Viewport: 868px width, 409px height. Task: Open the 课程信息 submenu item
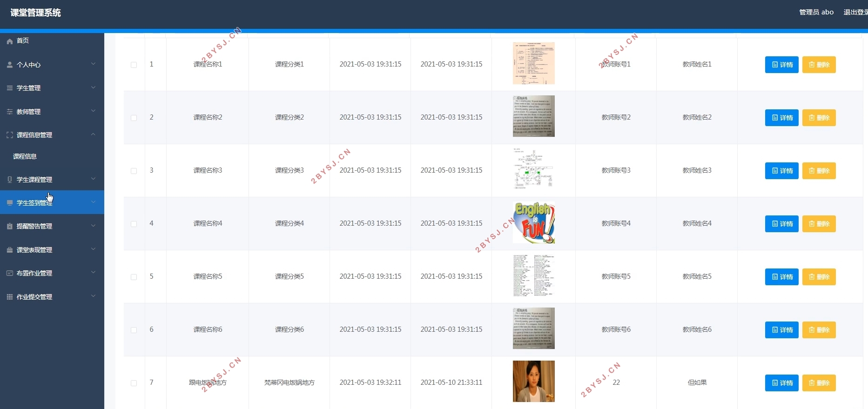[x=25, y=156]
